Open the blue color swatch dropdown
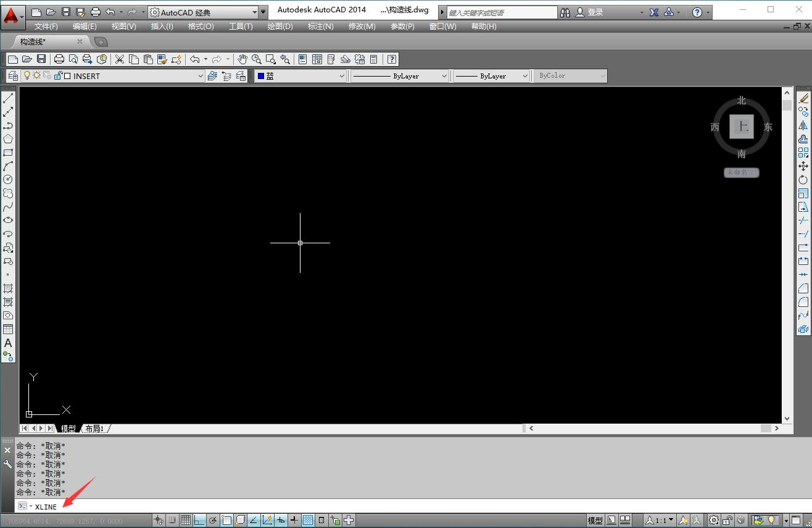This screenshot has width=812, height=528. (x=343, y=75)
